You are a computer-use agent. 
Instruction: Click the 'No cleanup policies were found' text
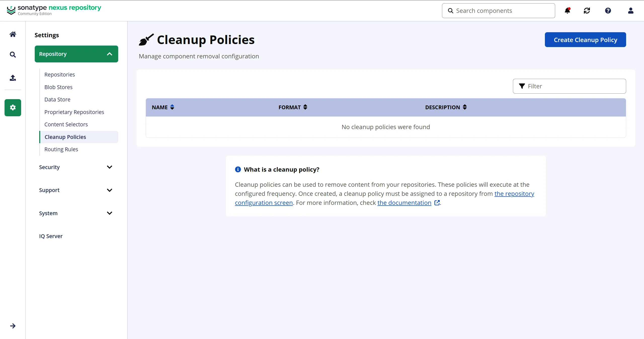(x=386, y=127)
